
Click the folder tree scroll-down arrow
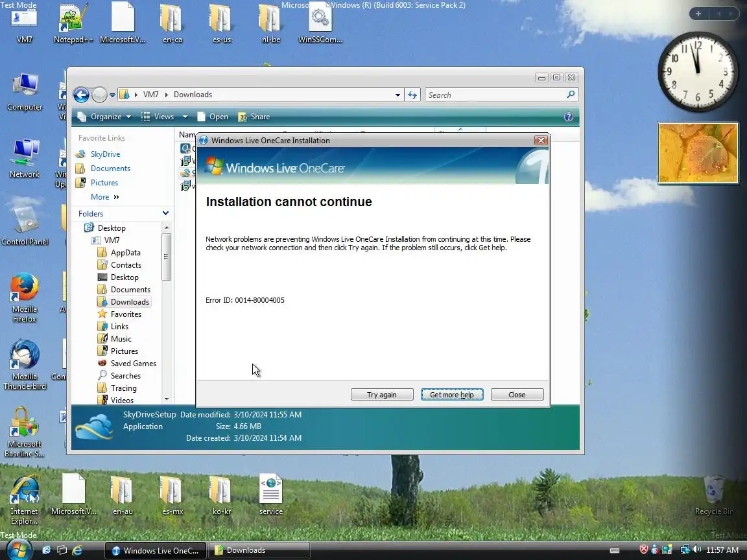(166, 399)
